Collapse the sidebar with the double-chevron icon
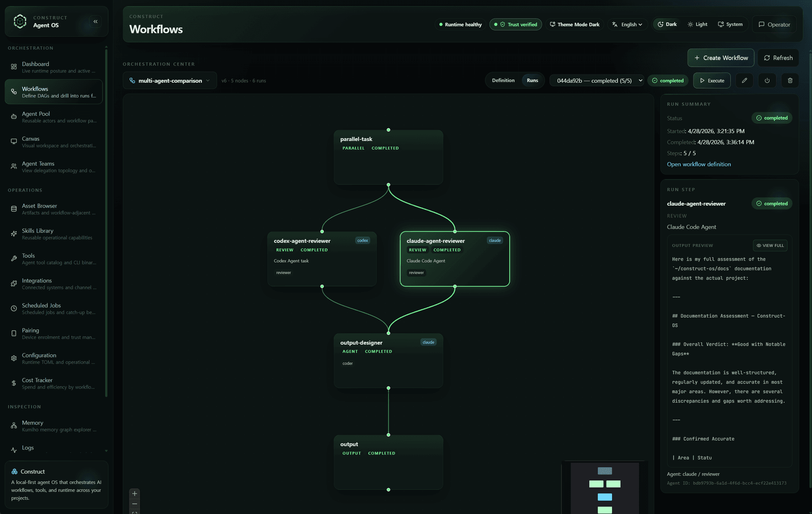The height and width of the screenshot is (514, 812). pos(95,21)
